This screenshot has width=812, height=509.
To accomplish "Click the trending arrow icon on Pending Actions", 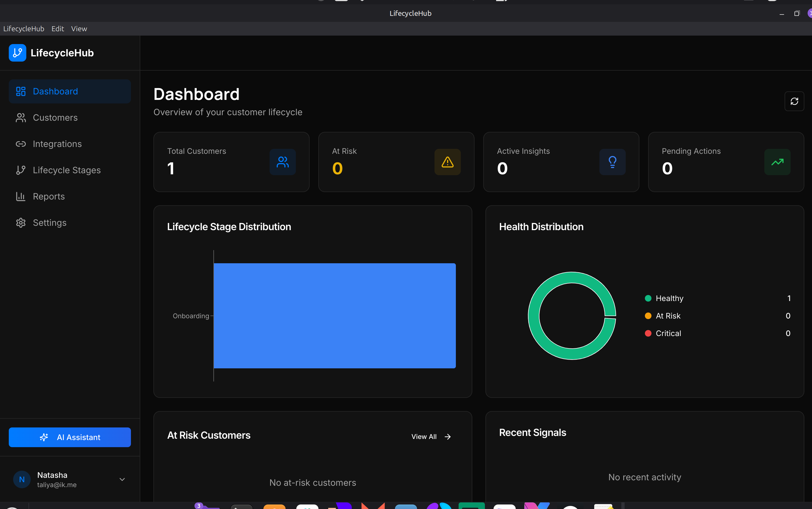I will click(777, 162).
